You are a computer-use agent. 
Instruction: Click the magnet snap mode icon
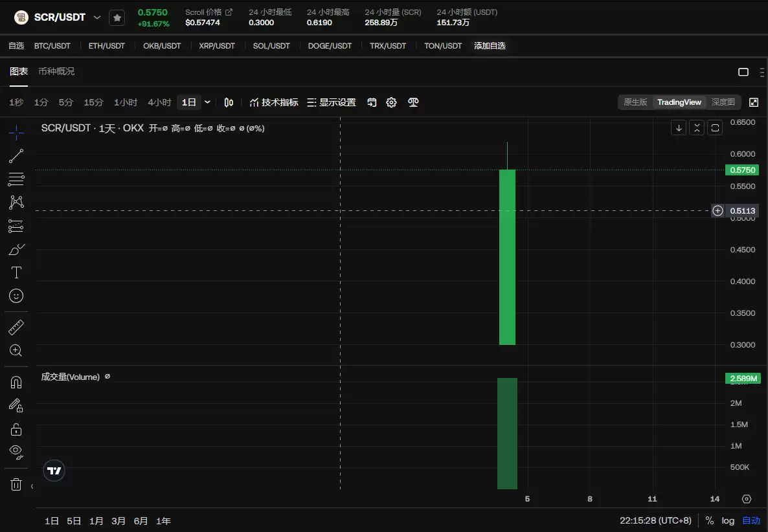coord(16,382)
